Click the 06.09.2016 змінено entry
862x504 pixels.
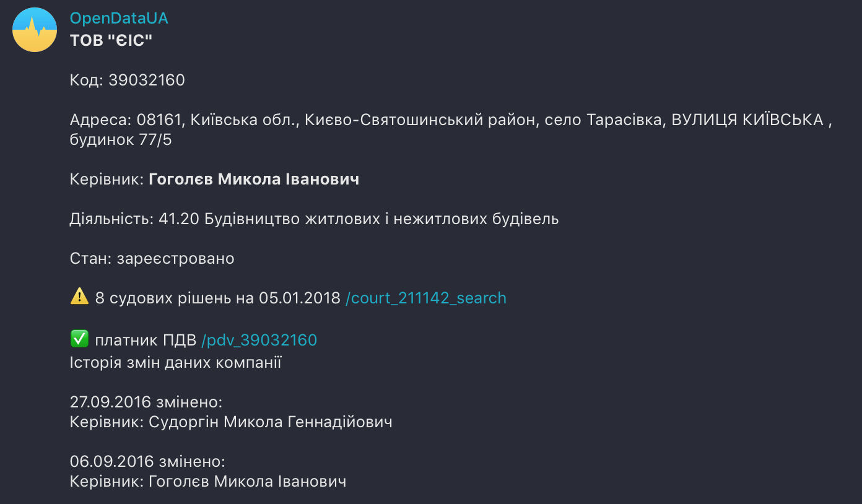coord(147,462)
